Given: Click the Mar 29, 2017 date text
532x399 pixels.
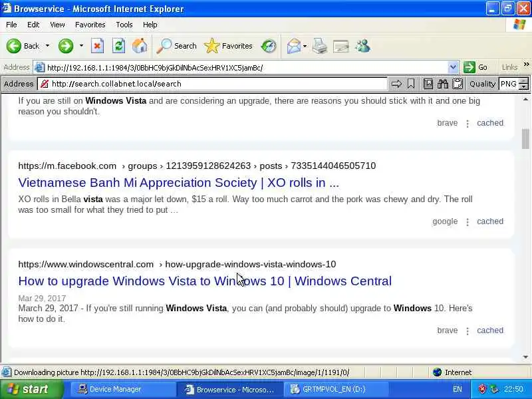Looking at the screenshot, I should [x=42, y=298].
